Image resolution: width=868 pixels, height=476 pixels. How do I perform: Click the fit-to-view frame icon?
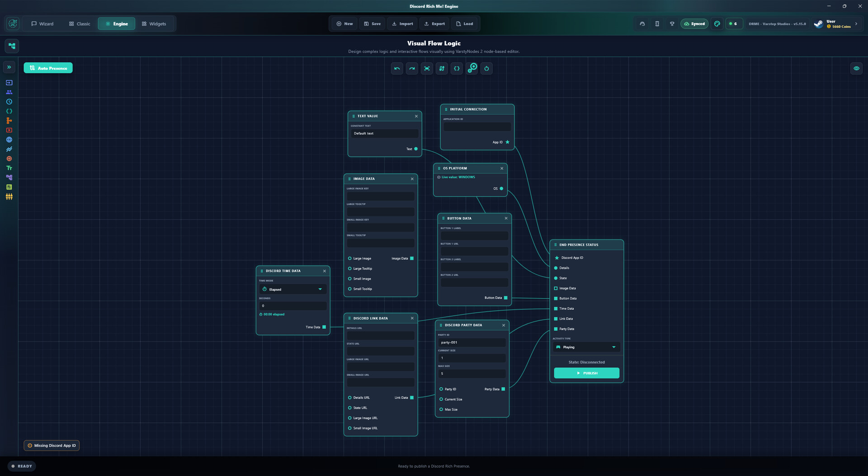point(427,69)
